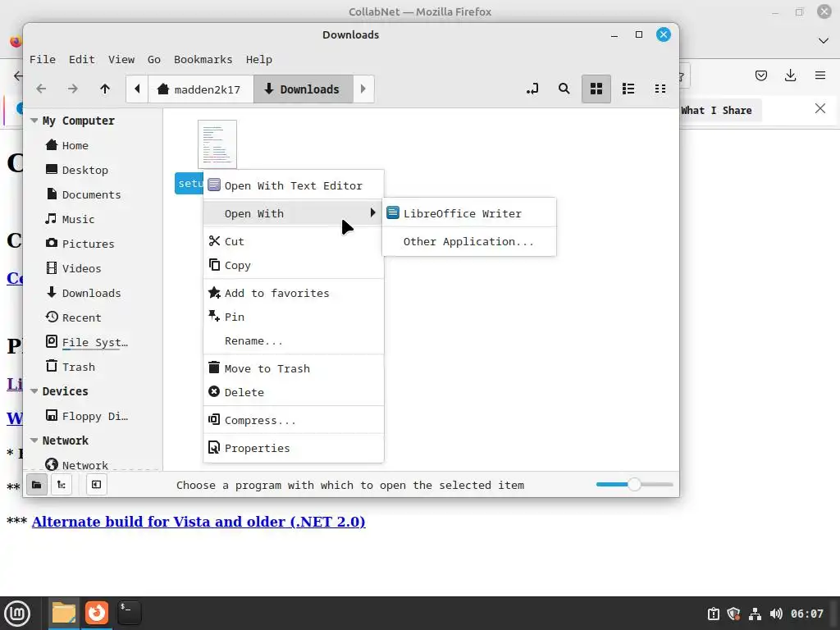Click Copy in the context menu

(293, 265)
